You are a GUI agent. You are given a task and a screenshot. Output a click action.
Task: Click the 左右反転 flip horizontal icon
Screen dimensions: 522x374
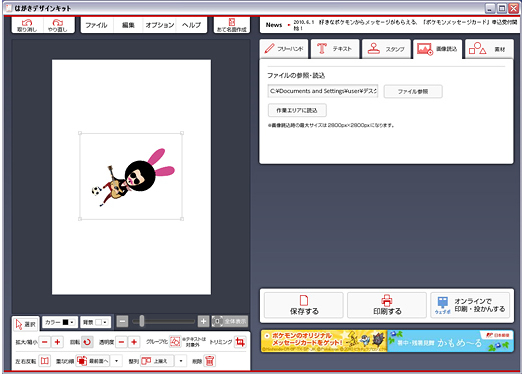tap(45, 361)
